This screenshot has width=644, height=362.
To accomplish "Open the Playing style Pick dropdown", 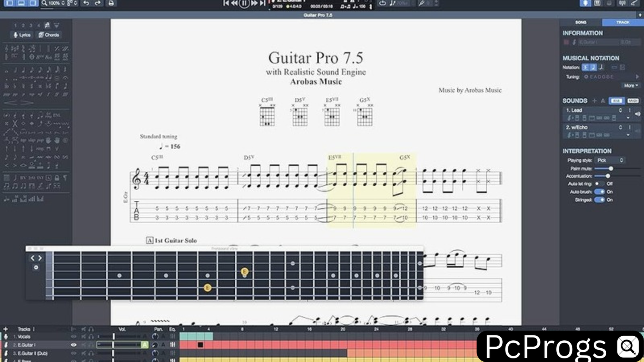I will click(610, 160).
